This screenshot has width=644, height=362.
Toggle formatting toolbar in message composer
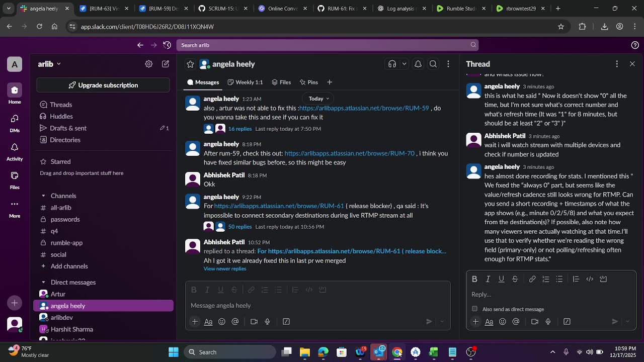208,322
